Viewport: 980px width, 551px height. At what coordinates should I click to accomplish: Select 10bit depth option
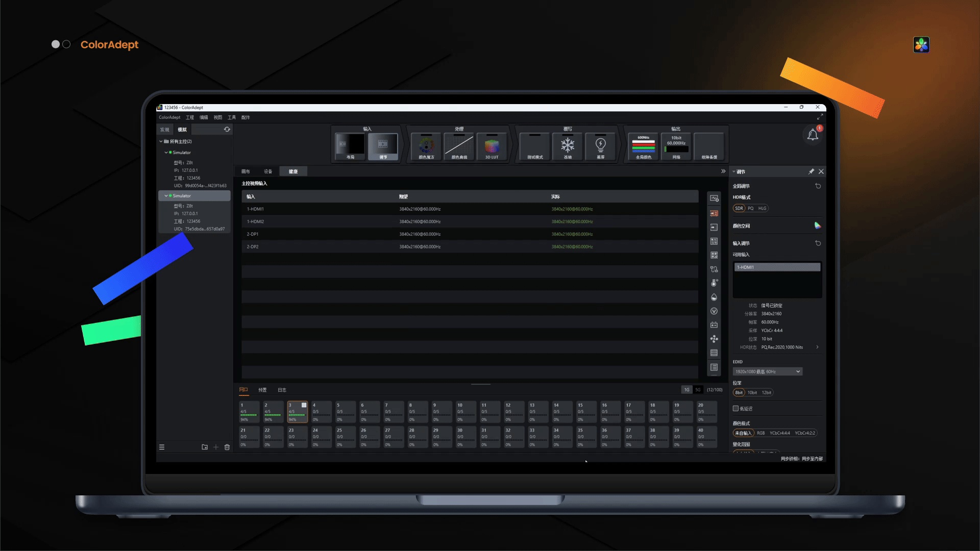point(752,392)
